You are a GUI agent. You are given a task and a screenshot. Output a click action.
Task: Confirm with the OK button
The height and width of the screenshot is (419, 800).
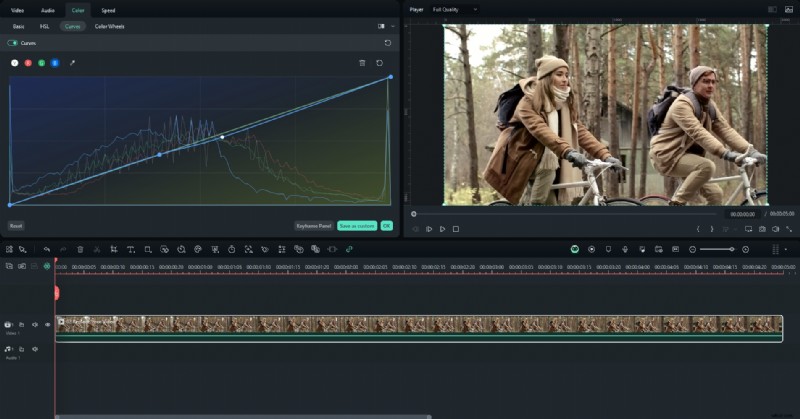[386, 226]
